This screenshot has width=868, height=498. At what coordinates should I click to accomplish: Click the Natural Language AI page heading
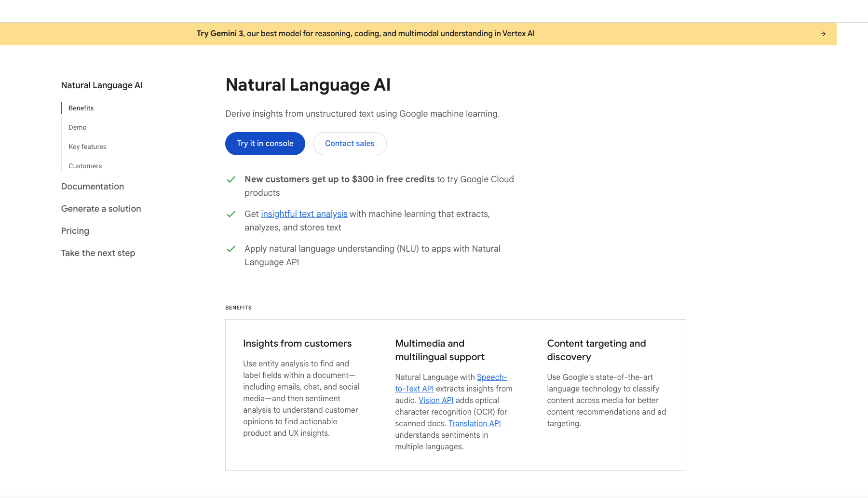308,85
